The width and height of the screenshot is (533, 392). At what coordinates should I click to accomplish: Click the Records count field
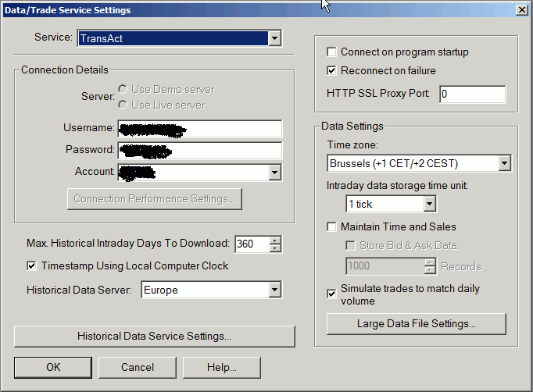[385, 265]
